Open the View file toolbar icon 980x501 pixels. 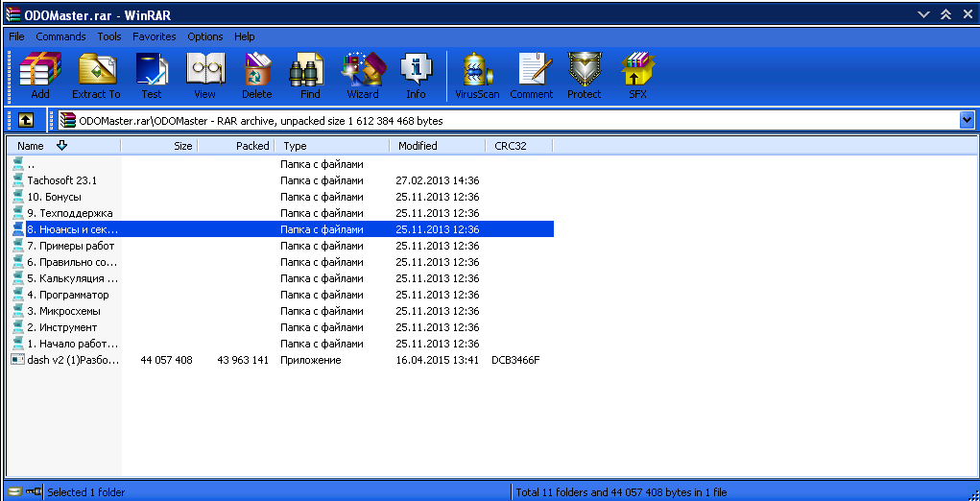coord(204,70)
